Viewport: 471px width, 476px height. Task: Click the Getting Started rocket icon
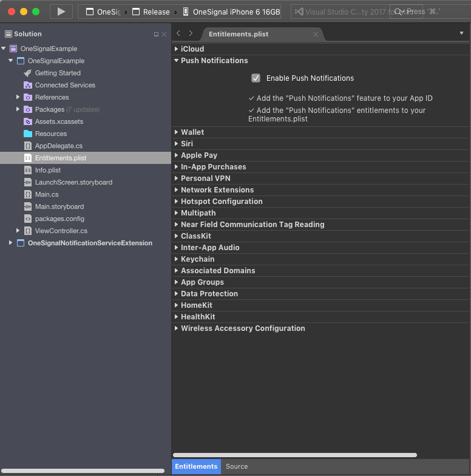[28, 73]
